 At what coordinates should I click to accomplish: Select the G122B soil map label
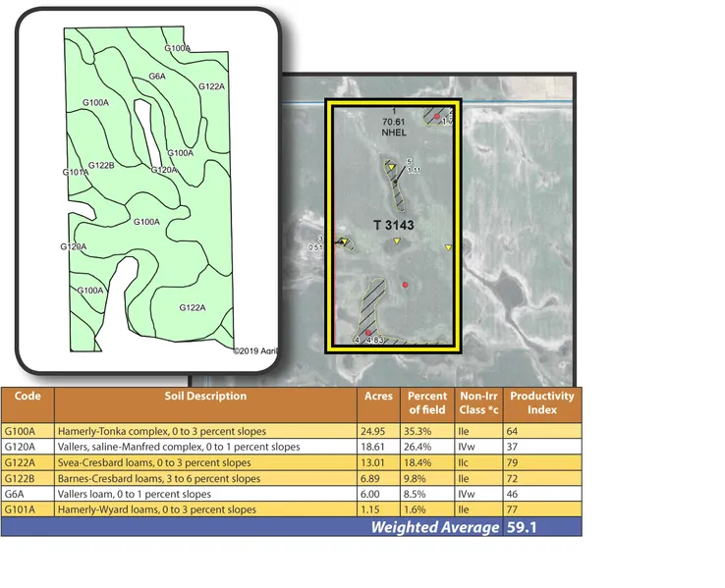101,165
